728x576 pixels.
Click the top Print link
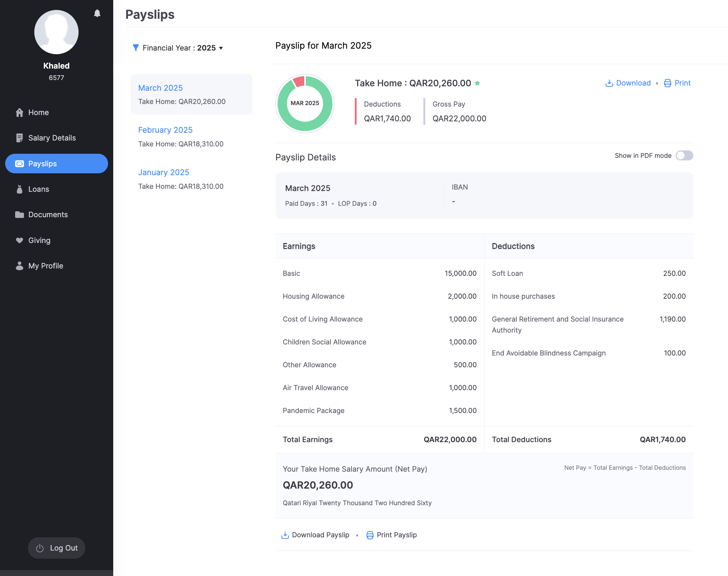tap(677, 83)
